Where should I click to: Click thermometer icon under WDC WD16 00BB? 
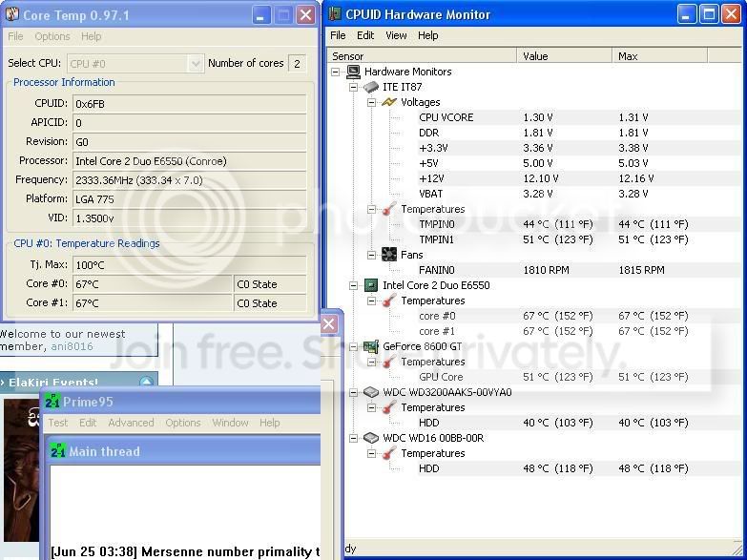pyautogui.click(x=389, y=453)
